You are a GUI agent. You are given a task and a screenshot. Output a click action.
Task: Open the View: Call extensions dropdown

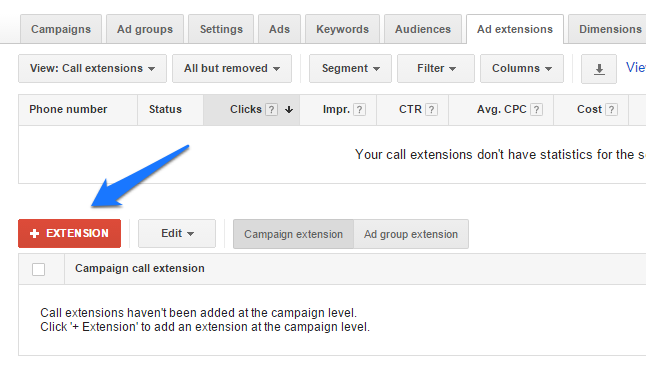pos(92,68)
